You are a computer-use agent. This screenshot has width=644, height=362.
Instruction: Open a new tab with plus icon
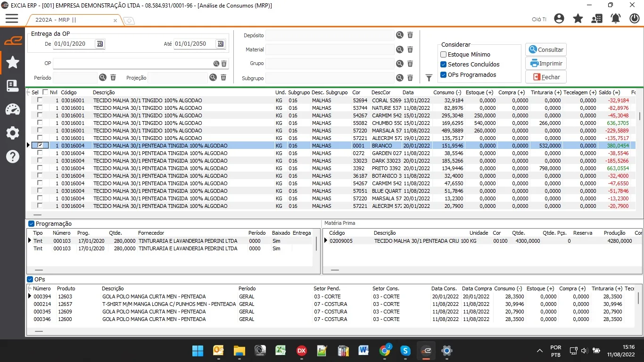(129, 21)
